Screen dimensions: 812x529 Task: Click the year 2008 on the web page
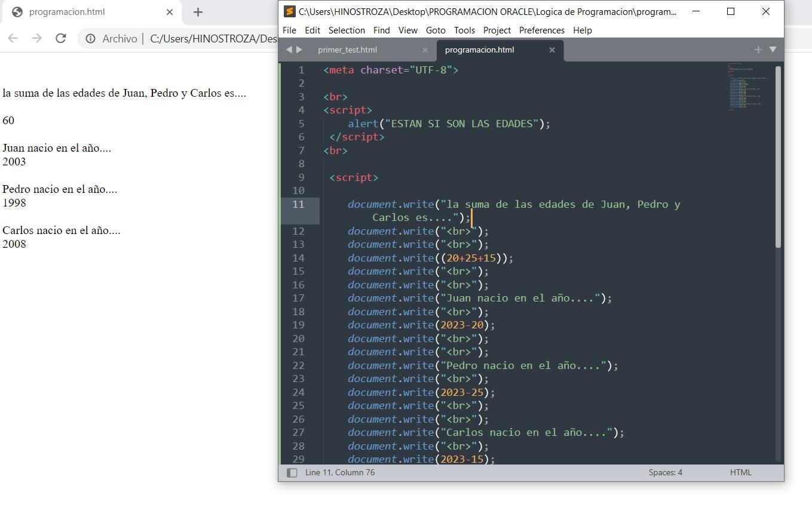tap(14, 244)
